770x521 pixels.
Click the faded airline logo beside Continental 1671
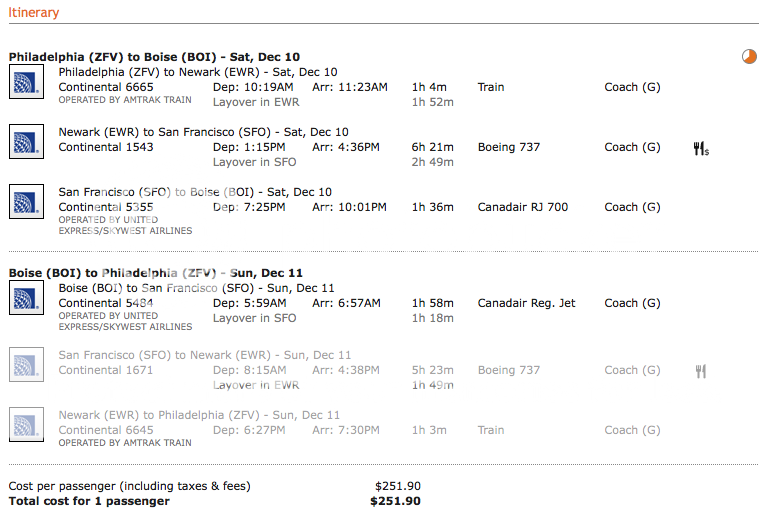[x=26, y=364]
